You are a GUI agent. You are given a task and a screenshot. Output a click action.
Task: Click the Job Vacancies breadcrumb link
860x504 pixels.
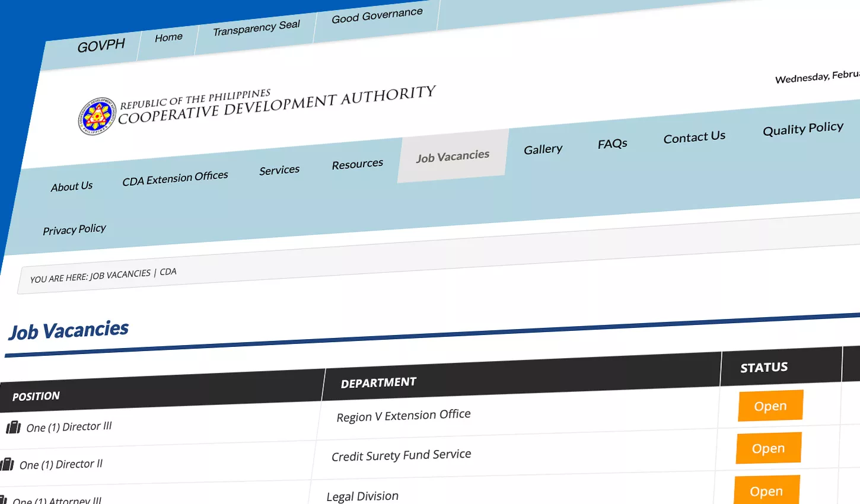pyautogui.click(x=119, y=273)
